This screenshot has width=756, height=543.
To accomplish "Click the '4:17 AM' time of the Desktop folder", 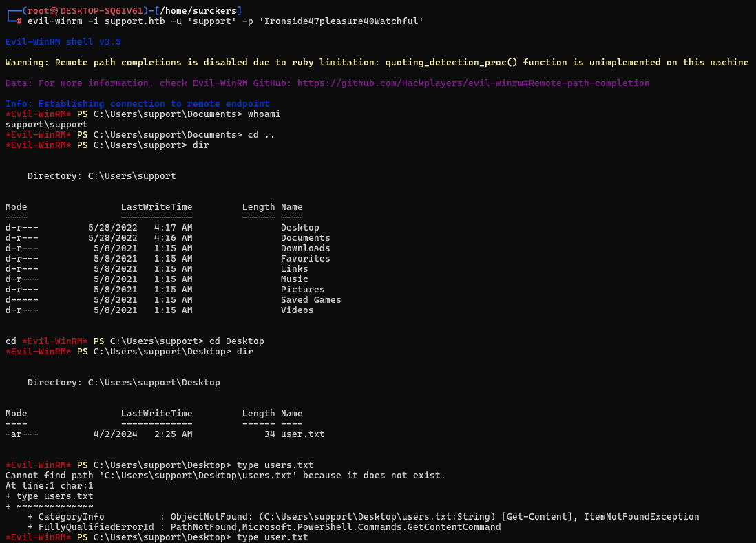I will 173,227.
